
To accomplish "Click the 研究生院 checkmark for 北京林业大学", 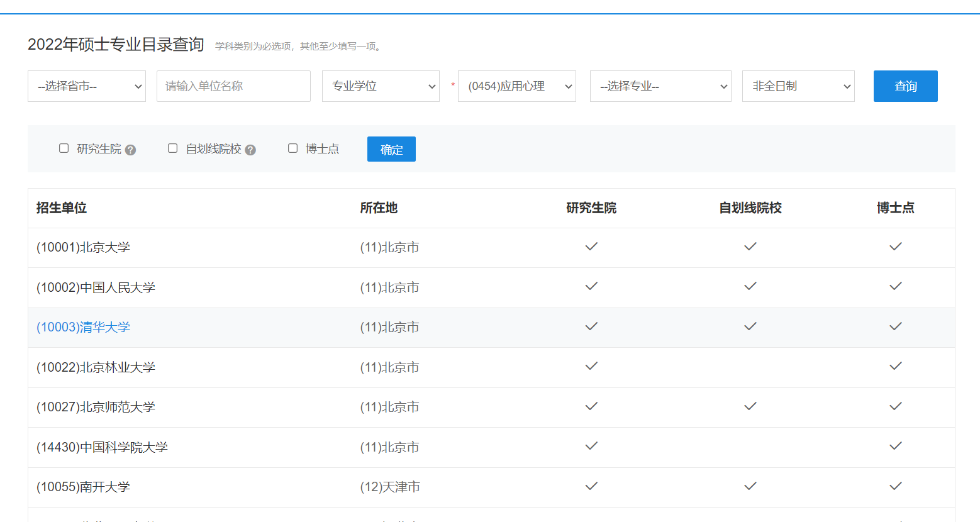I will [591, 366].
